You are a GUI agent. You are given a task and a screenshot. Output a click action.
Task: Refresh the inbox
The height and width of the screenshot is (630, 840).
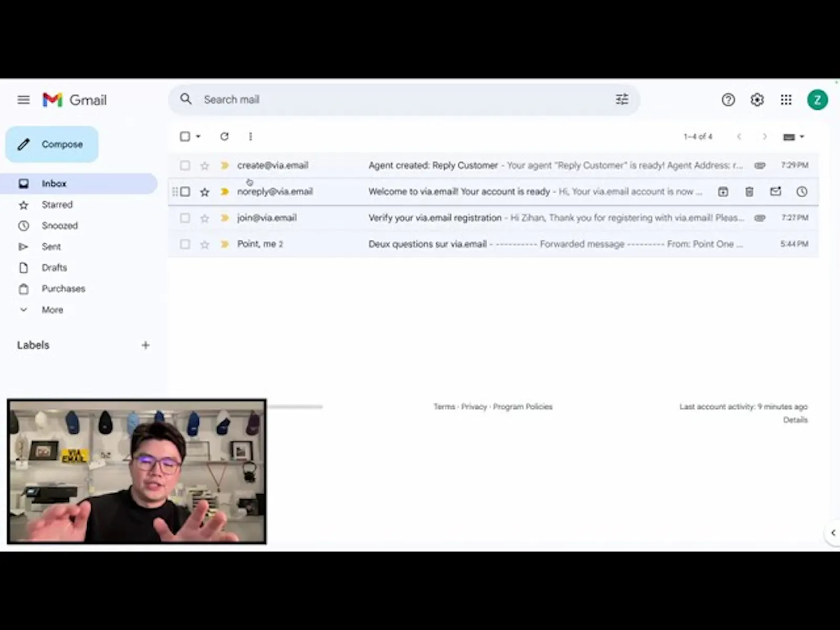tap(224, 136)
